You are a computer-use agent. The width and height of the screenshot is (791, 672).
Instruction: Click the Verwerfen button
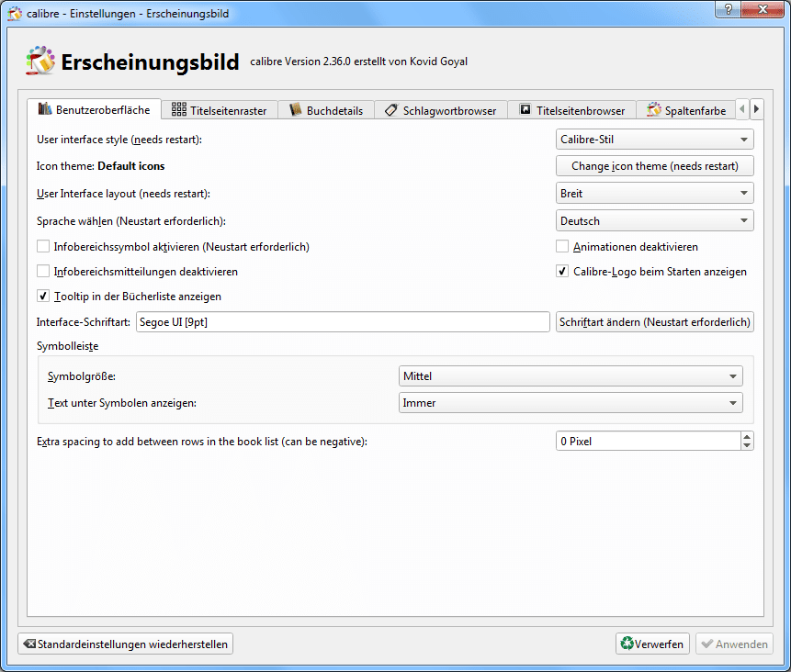click(x=652, y=644)
